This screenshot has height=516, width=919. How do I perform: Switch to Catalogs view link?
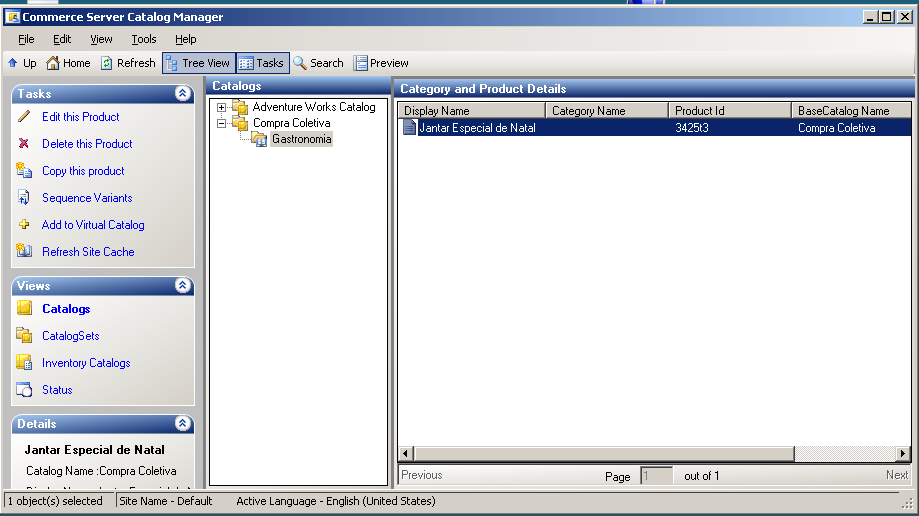click(x=66, y=309)
